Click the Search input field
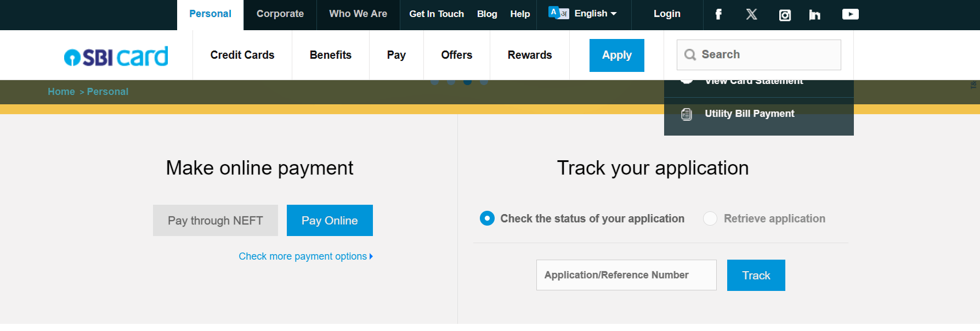The height and width of the screenshot is (331, 980). [759, 55]
